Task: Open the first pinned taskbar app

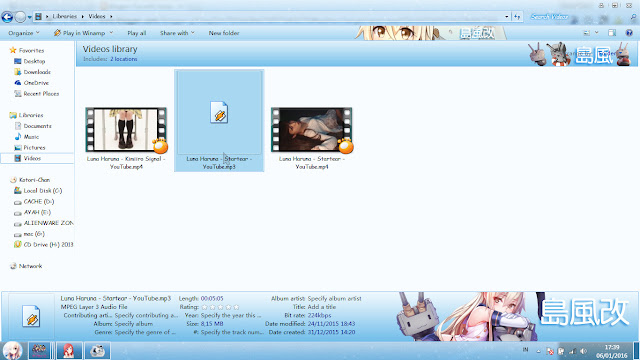Action: 39,351
